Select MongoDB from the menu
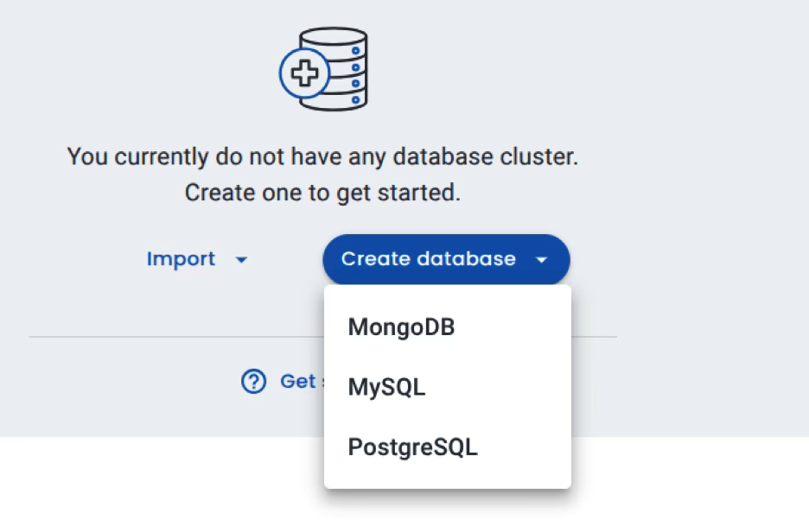 400,326
